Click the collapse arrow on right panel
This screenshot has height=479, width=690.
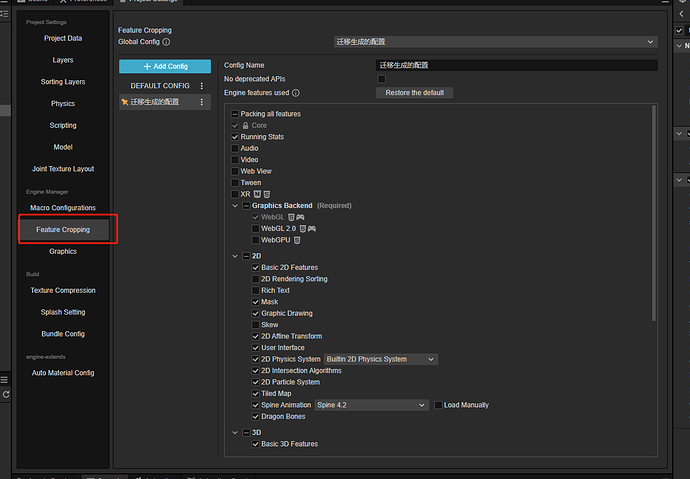[681, 14]
